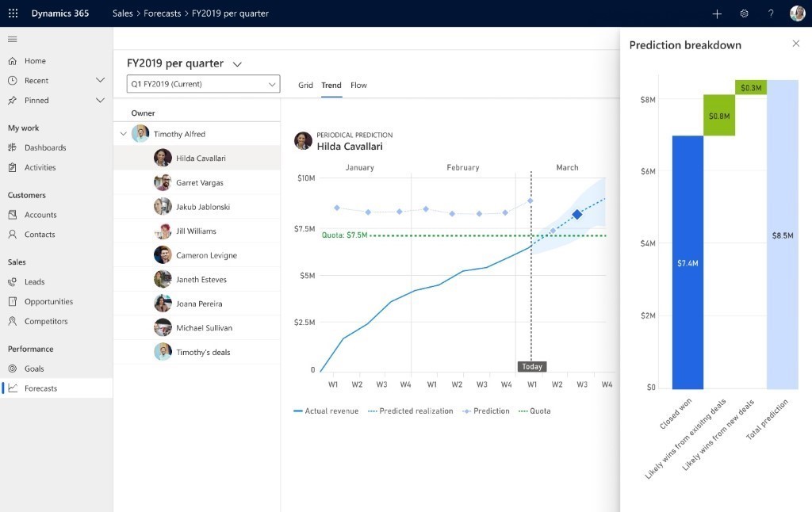This screenshot has height=512, width=812.
Task: Open the Q1 FY2019 period dropdown
Action: coord(202,83)
